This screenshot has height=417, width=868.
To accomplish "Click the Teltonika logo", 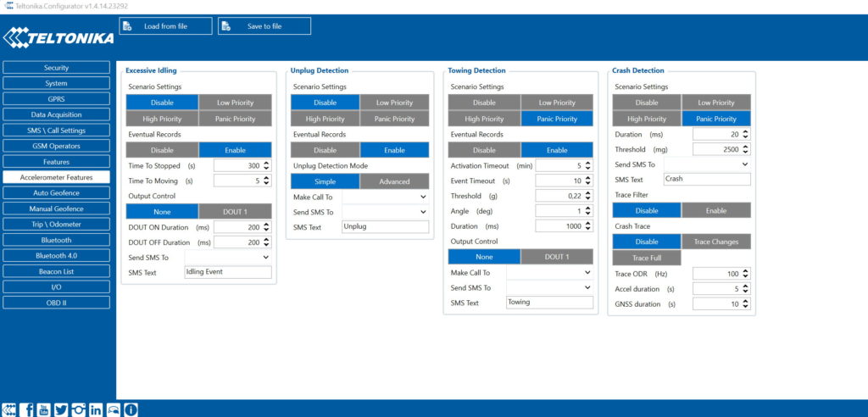I will click(x=58, y=37).
